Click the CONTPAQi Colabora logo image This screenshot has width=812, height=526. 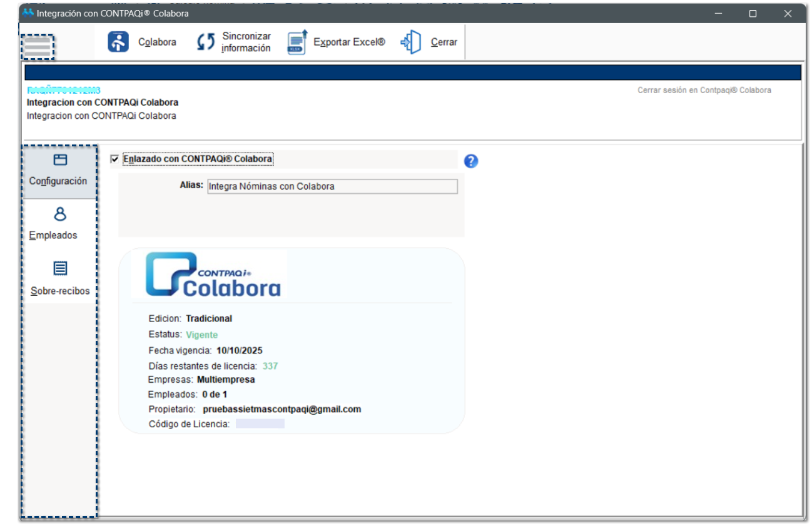pyautogui.click(x=213, y=275)
